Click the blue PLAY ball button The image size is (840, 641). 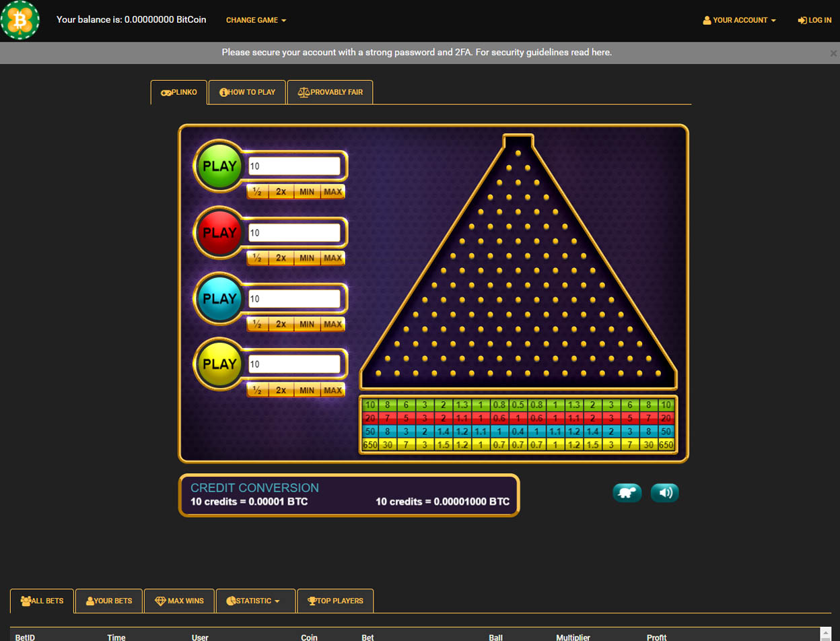219,299
